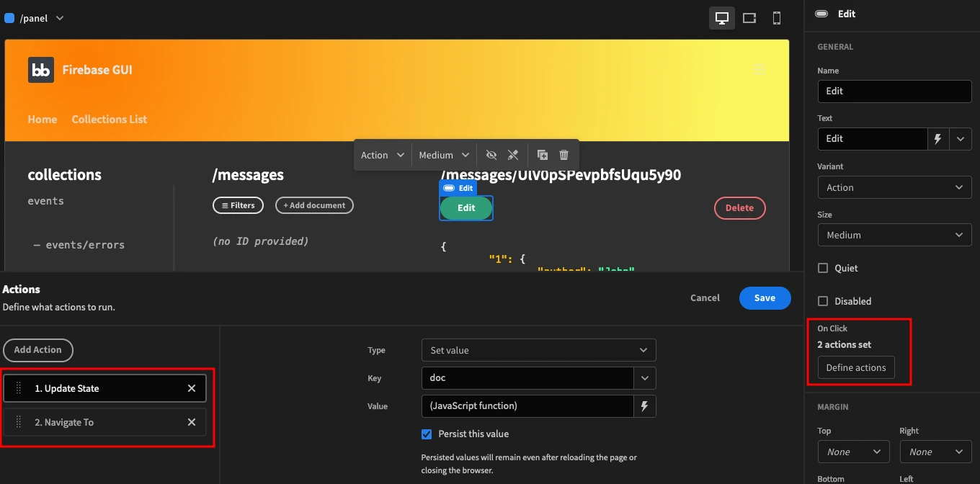
Task: Expand the Text field options chevron
Action: (x=961, y=139)
